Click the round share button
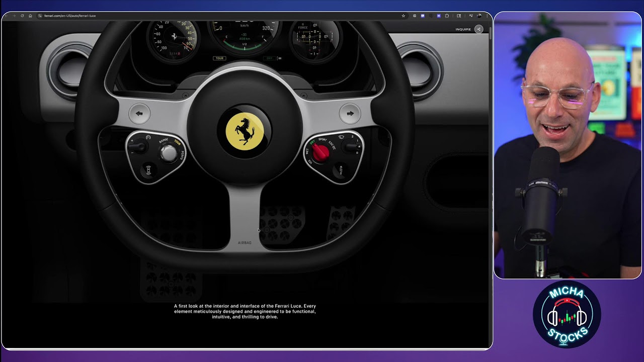Screen dimensions: 644x362 pos(479,29)
